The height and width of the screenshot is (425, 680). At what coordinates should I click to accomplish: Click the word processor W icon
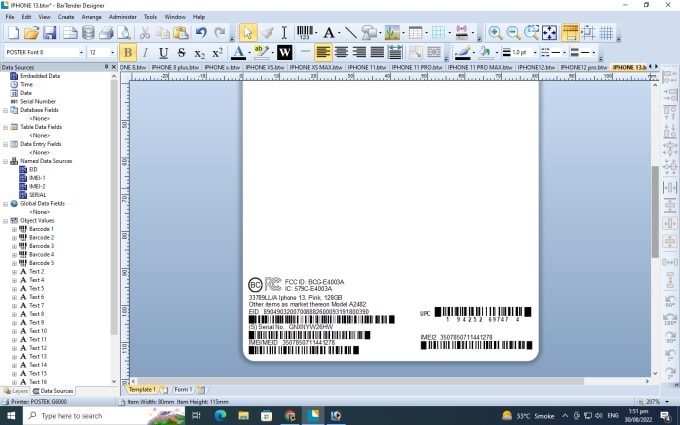(x=284, y=52)
